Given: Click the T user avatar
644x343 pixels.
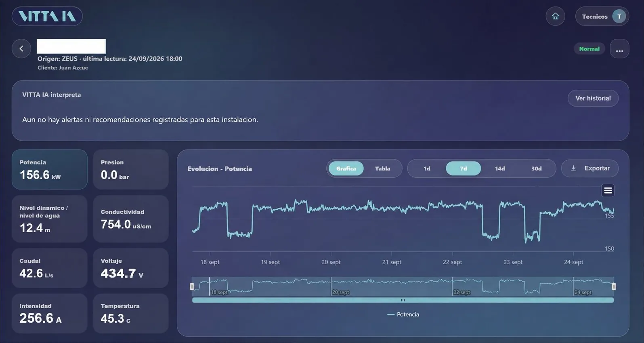Looking at the screenshot, I should click(x=619, y=17).
